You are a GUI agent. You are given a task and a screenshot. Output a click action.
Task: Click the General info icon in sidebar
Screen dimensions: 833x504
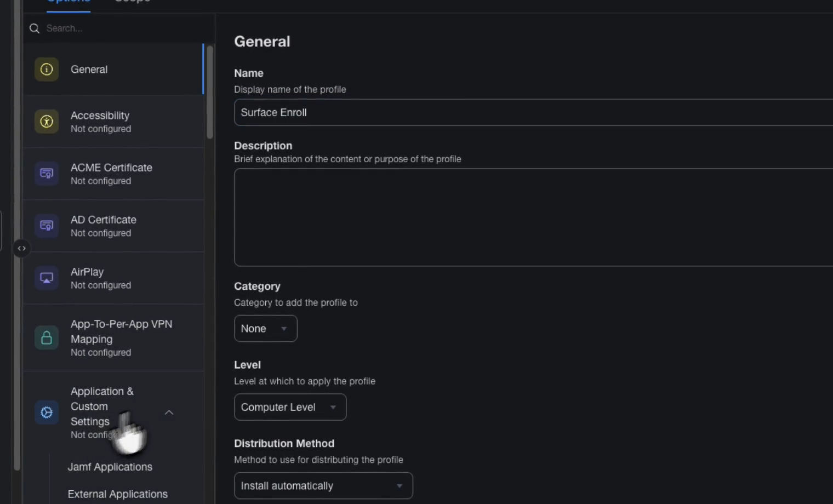coord(47,70)
